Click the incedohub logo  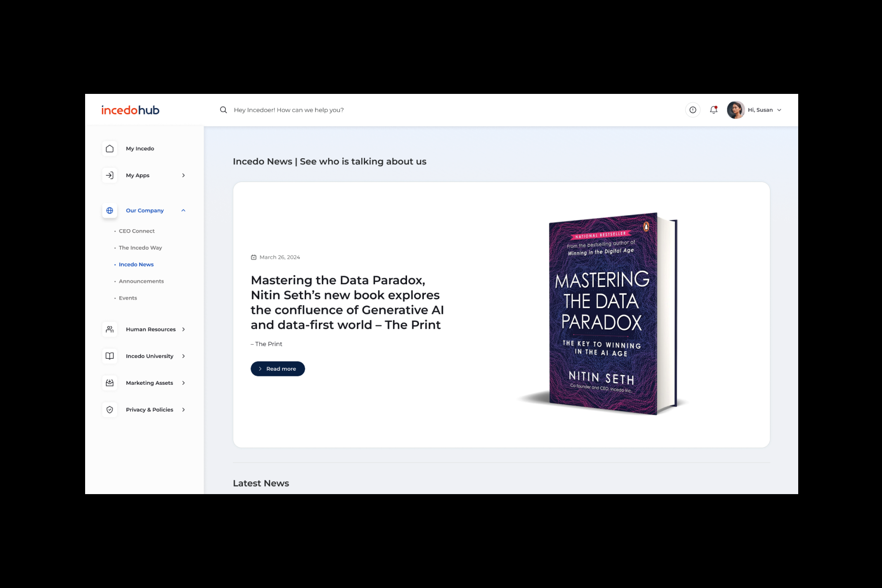(131, 110)
